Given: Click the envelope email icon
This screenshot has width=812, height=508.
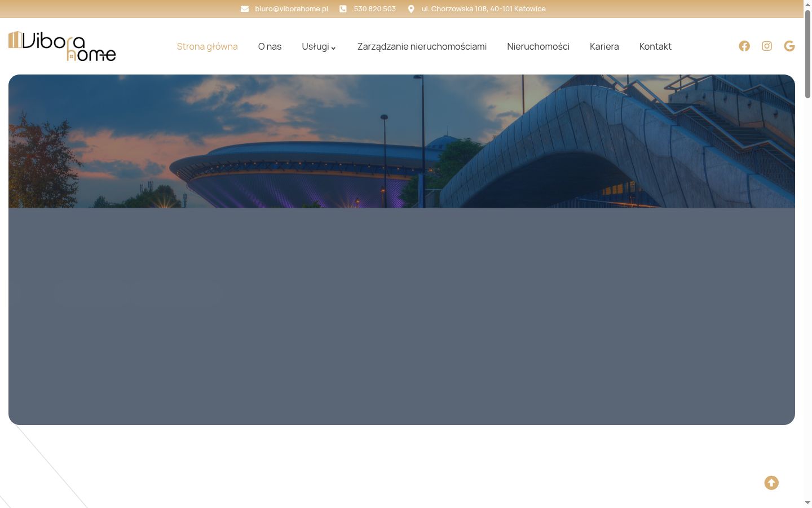Looking at the screenshot, I should 245,9.
